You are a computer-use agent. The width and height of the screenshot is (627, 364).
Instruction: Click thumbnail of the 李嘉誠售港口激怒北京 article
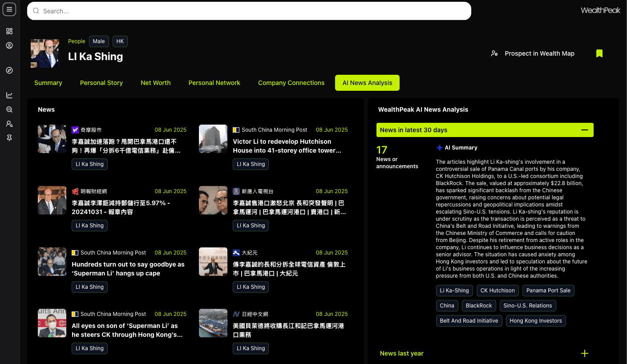213,200
